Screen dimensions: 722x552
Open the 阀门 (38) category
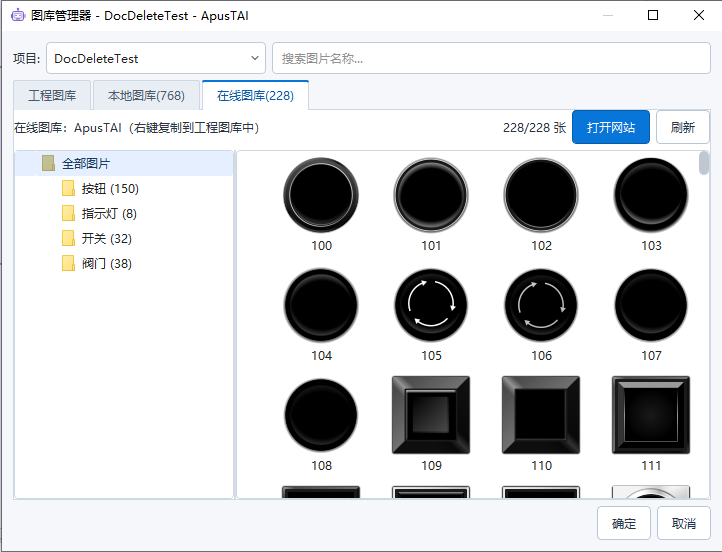coord(106,263)
